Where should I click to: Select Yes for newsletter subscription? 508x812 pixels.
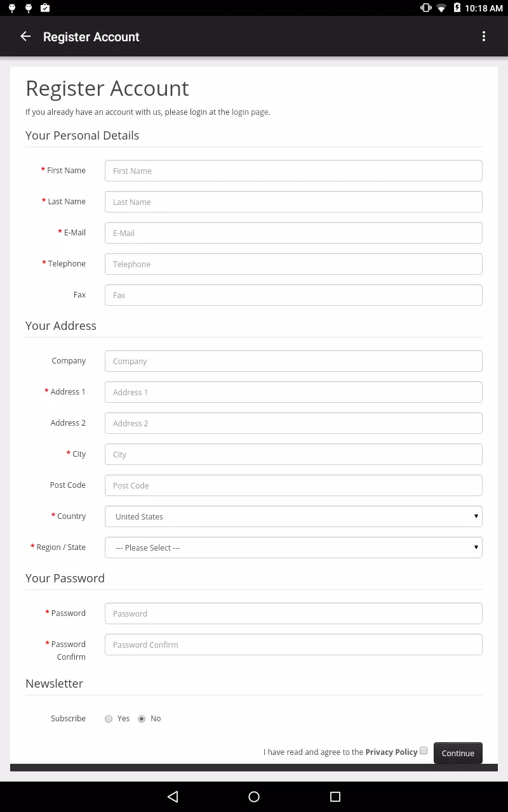(x=109, y=719)
